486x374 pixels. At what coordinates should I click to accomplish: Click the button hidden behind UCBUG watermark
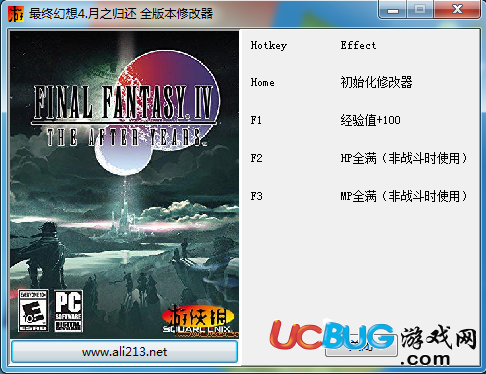[x=361, y=347]
